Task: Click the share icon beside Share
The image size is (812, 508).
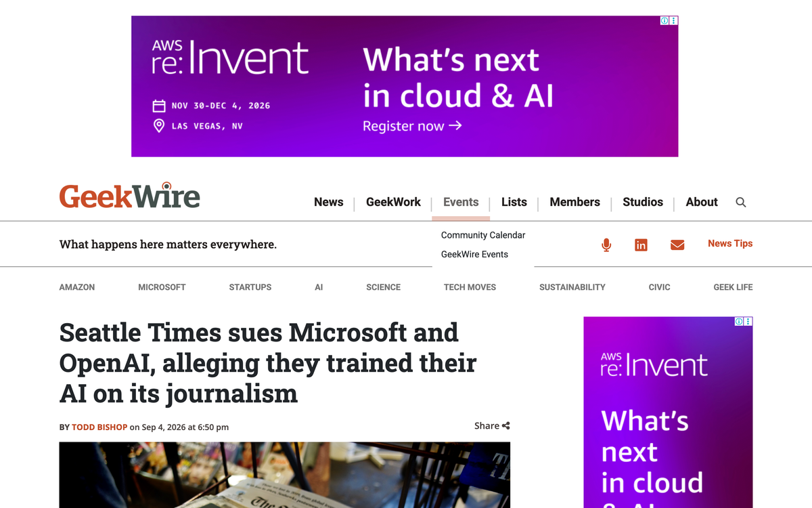Action: 506,426
